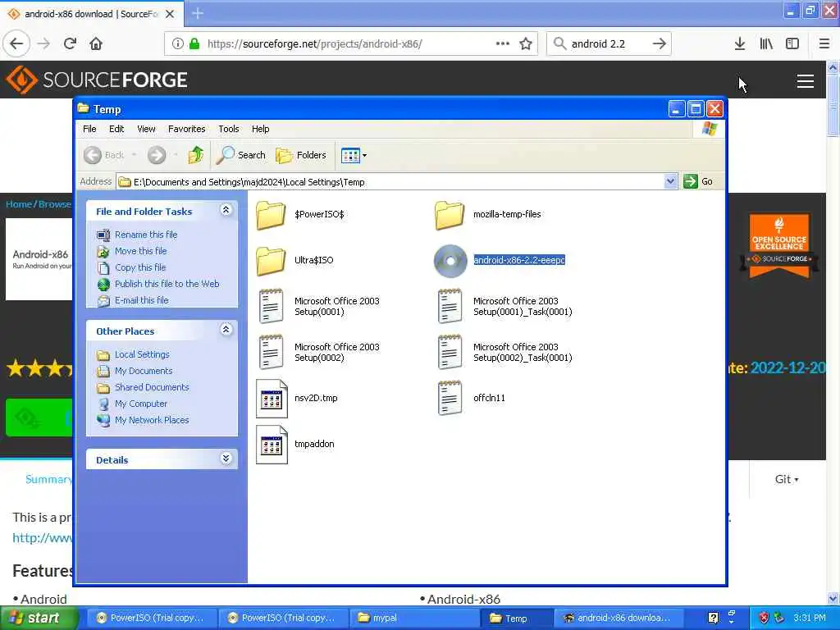Screen dimensions: 840x630
Task: Click the Firefox URL address bar
Action: point(351,44)
